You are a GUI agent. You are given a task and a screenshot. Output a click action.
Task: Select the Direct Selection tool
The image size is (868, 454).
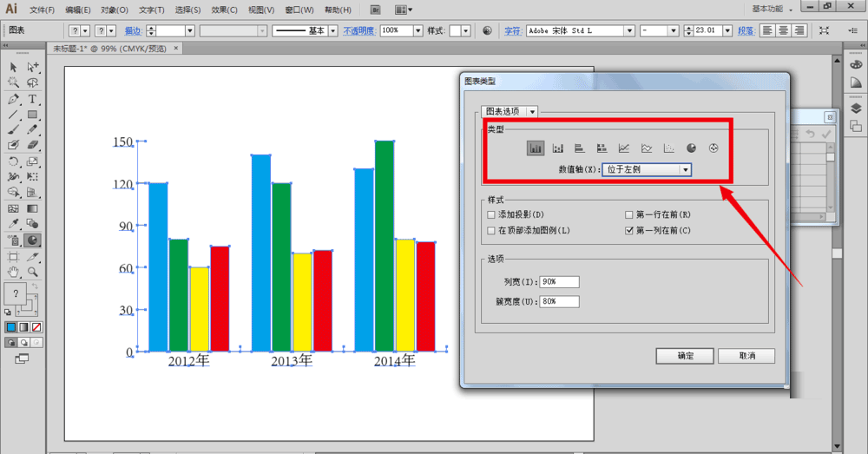[x=33, y=67]
